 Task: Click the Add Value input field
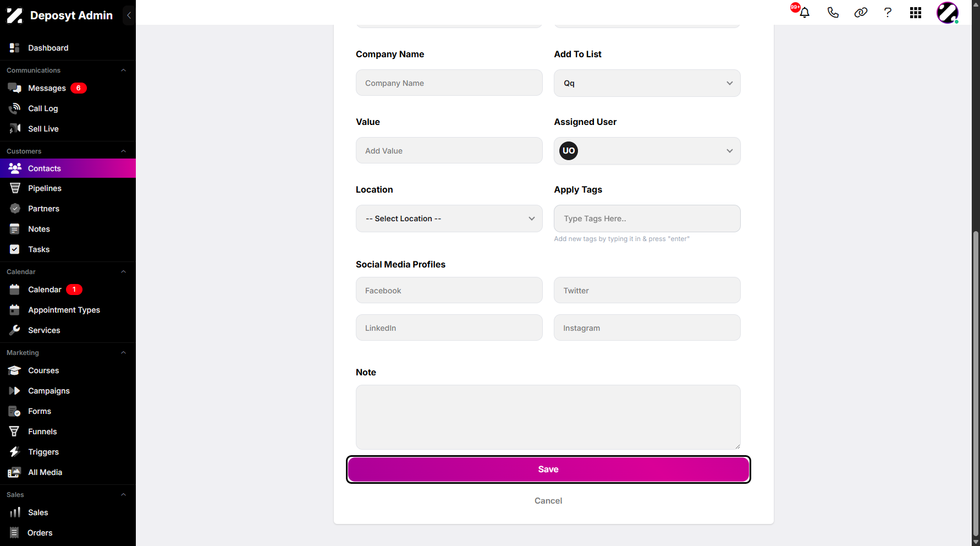[449, 150]
